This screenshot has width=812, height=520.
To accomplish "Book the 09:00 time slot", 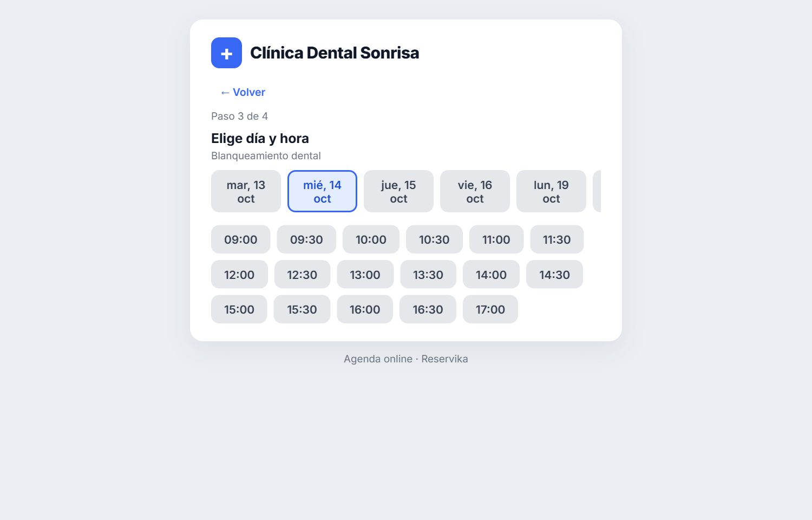I will point(240,239).
